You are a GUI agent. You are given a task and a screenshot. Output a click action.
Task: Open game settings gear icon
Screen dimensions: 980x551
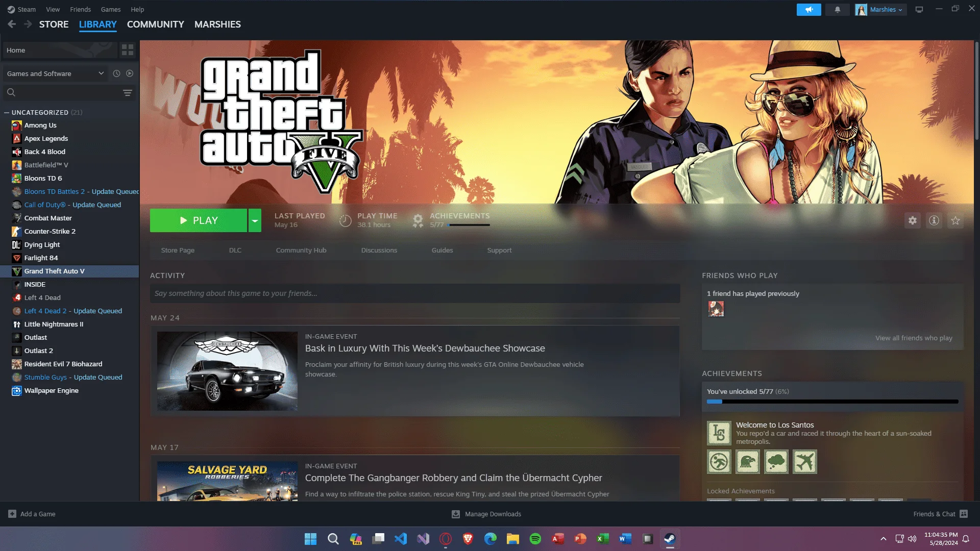pos(913,220)
